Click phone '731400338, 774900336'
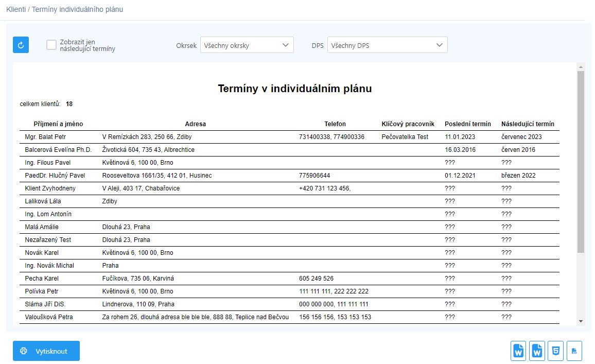 tap(331, 136)
